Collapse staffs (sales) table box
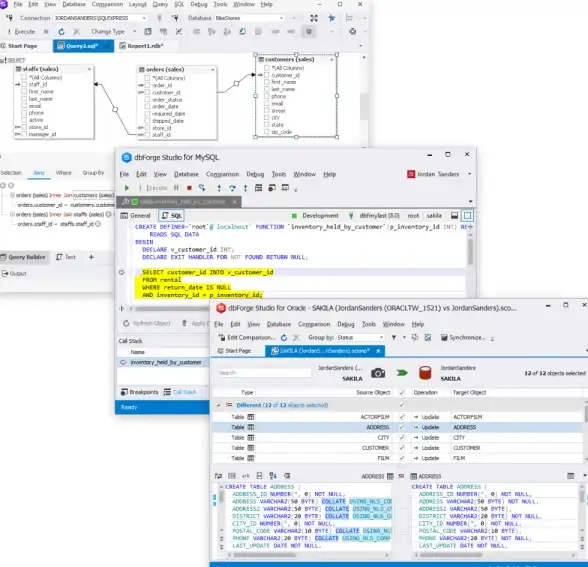 (89, 69)
